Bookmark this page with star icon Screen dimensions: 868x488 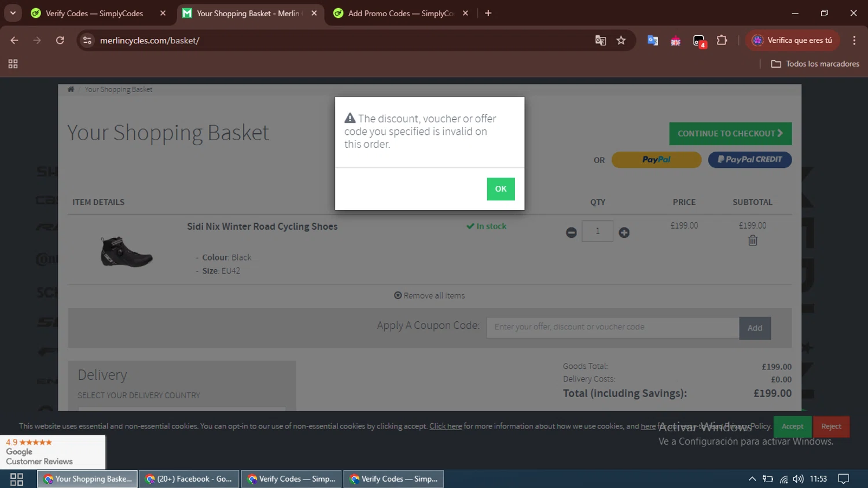pos(621,41)
